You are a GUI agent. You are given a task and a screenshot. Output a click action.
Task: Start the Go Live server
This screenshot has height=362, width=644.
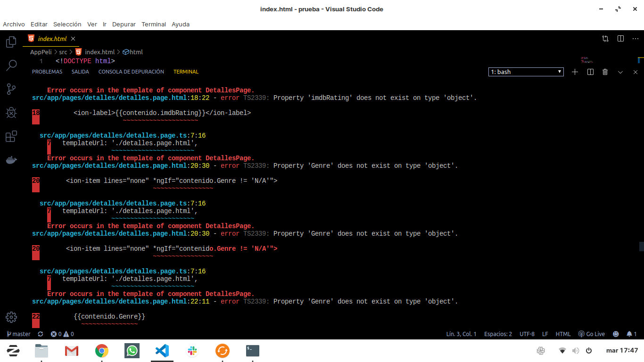click(x=591, y=334)
